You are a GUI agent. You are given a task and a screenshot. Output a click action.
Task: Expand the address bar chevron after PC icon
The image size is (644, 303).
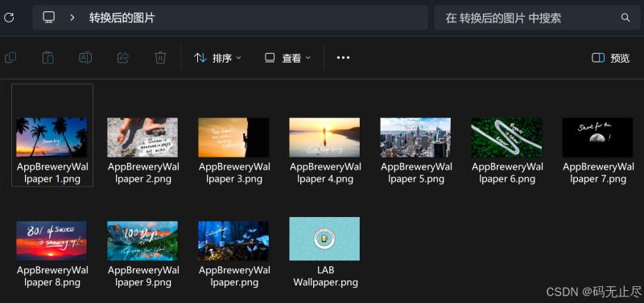point(72,17)
